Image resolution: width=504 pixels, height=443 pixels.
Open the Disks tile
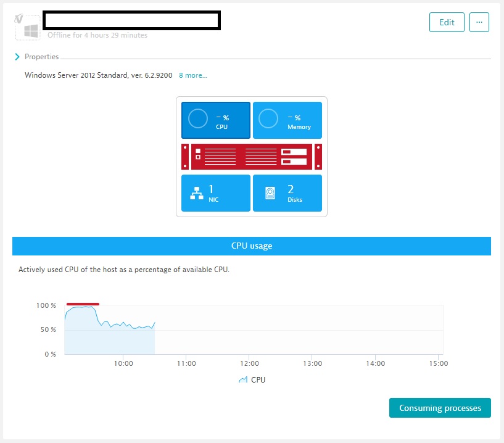coord(287,193)
